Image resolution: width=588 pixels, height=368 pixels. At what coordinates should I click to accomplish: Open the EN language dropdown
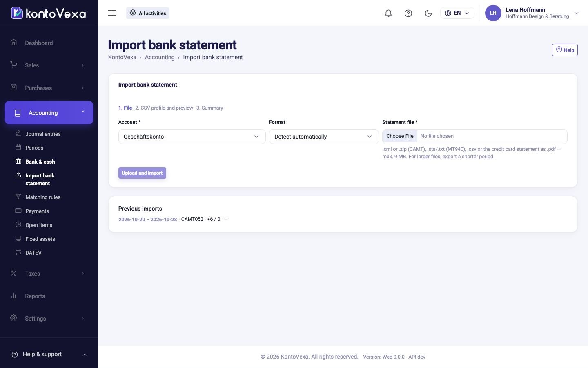(x=457, y=13)
